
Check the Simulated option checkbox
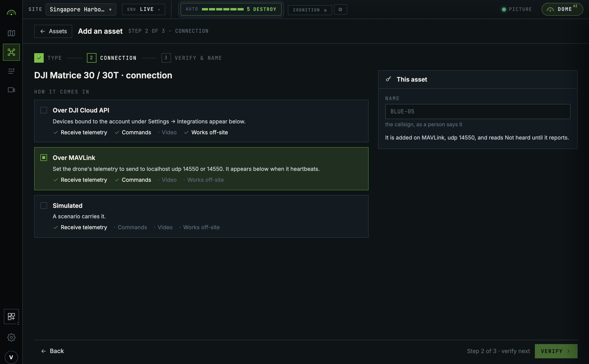pyautogui.click(x=44, y=205)
